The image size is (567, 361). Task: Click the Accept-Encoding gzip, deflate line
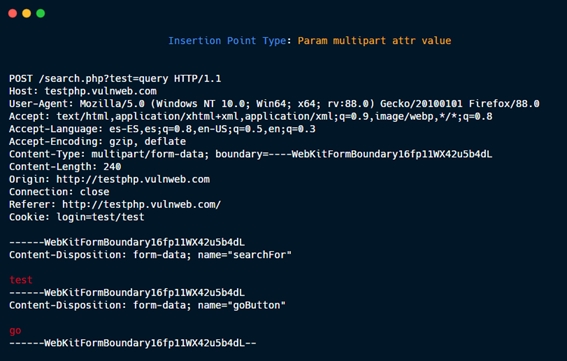coord(98,141)
